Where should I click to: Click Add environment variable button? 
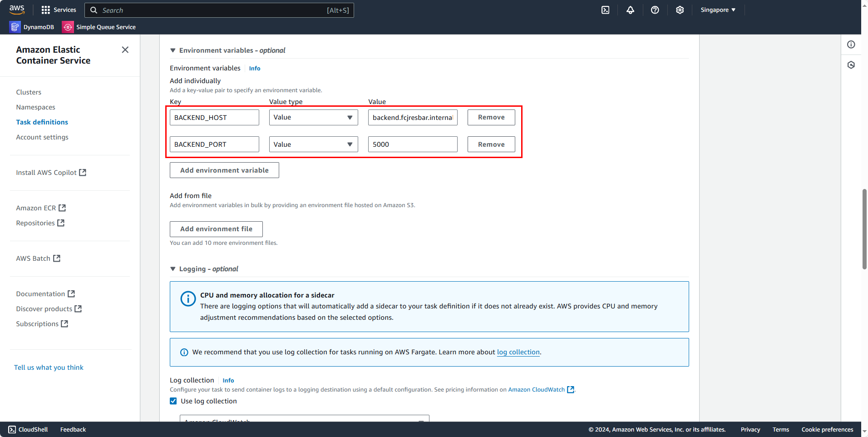pos(224,170)
